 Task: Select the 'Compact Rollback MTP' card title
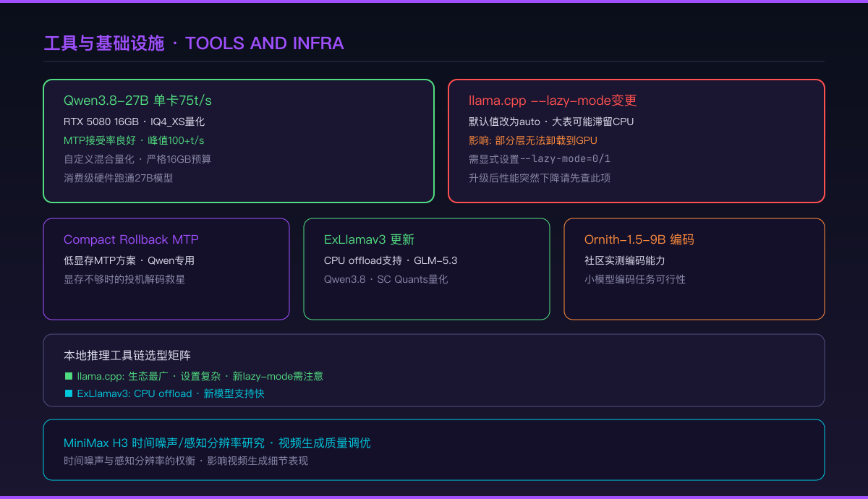click(131, 239)
